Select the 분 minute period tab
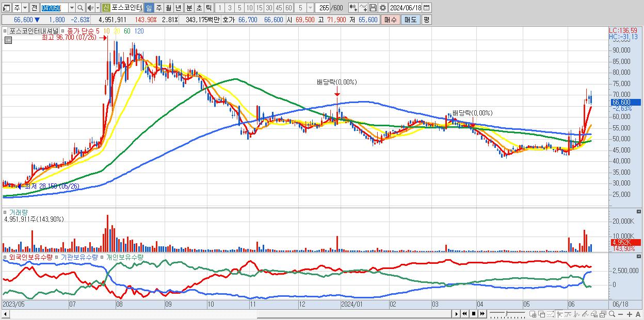644x320 pixels. [189, 8]
